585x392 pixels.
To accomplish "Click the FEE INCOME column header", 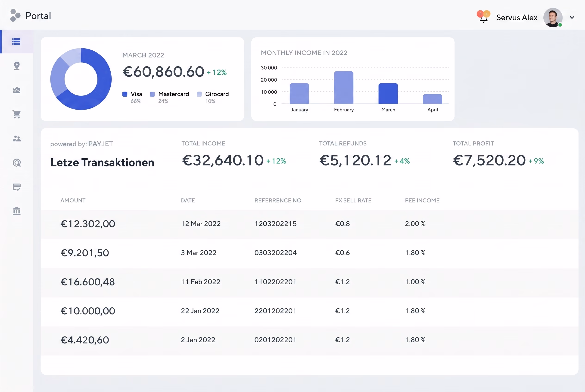I will [x=422, y=200].
